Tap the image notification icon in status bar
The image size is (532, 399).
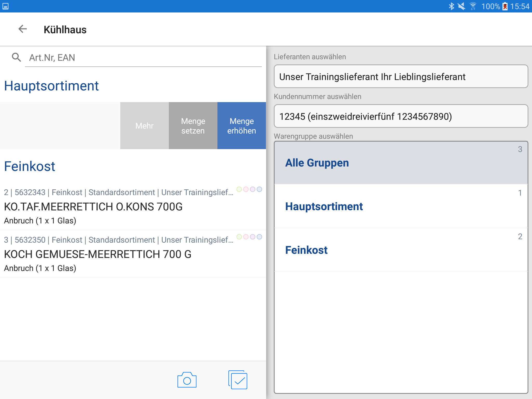point(5,6)
